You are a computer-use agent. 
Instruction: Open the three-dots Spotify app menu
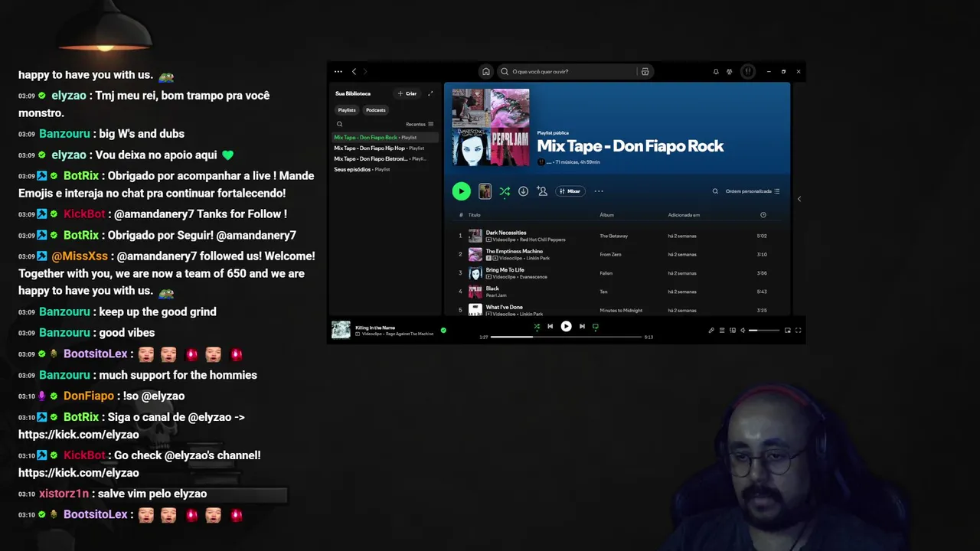[x=338, y=71]
